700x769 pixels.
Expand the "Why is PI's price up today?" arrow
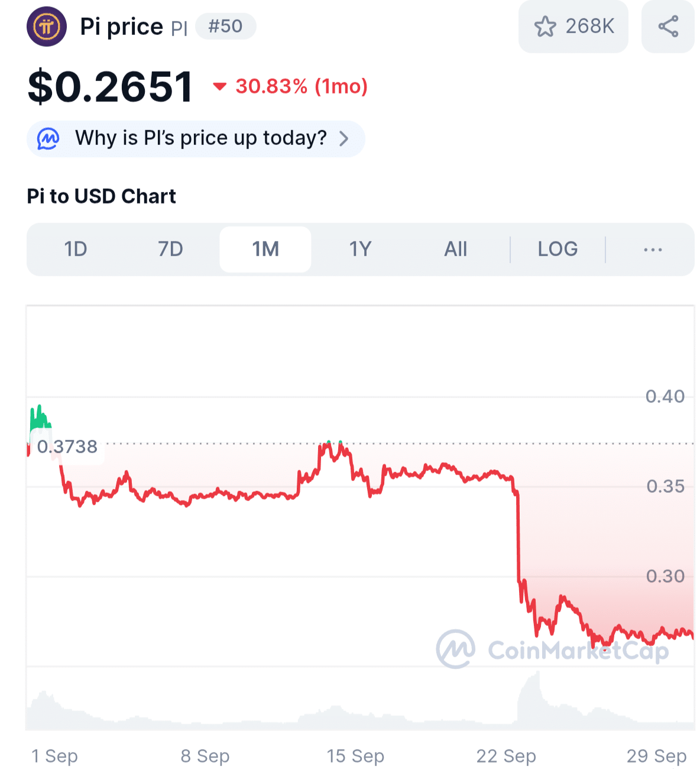pyautogui.click(x=344, y=139)
